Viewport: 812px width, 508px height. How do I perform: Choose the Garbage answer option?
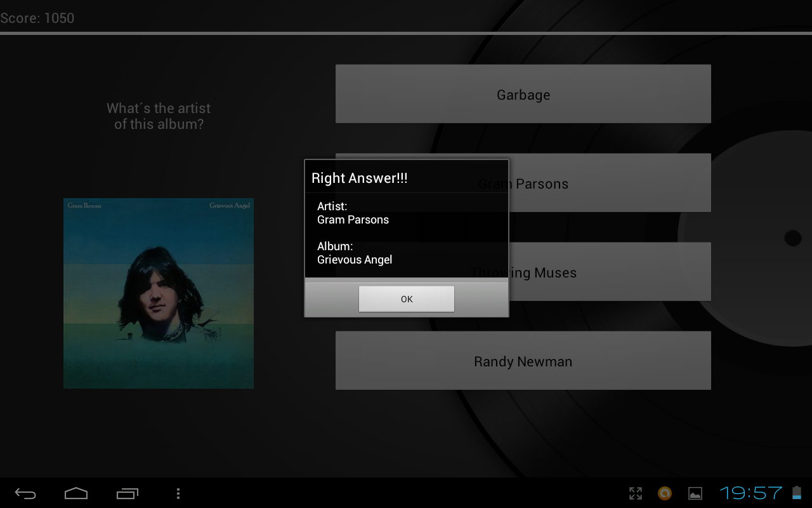[x=523, y=94]
